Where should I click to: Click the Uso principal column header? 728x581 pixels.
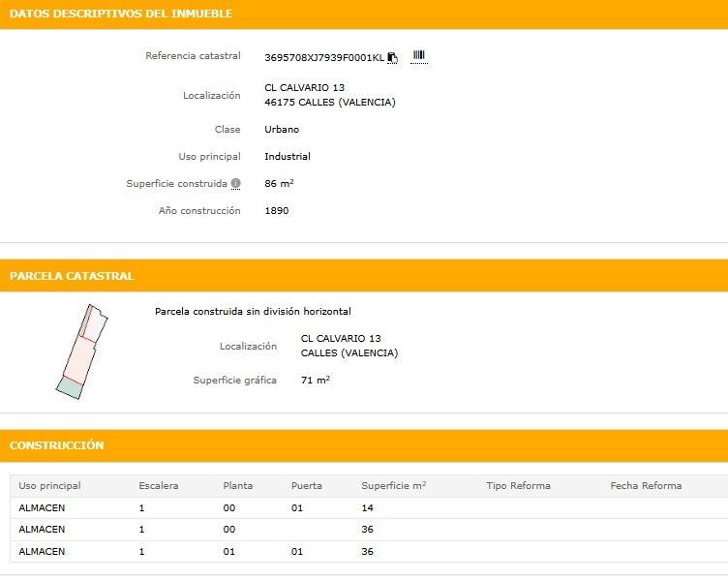pyautogui.click(x=49, y=486)
